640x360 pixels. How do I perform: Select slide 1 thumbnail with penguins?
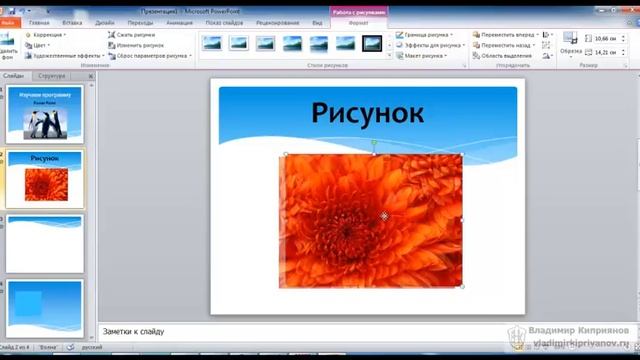click(x=45, y=115)
